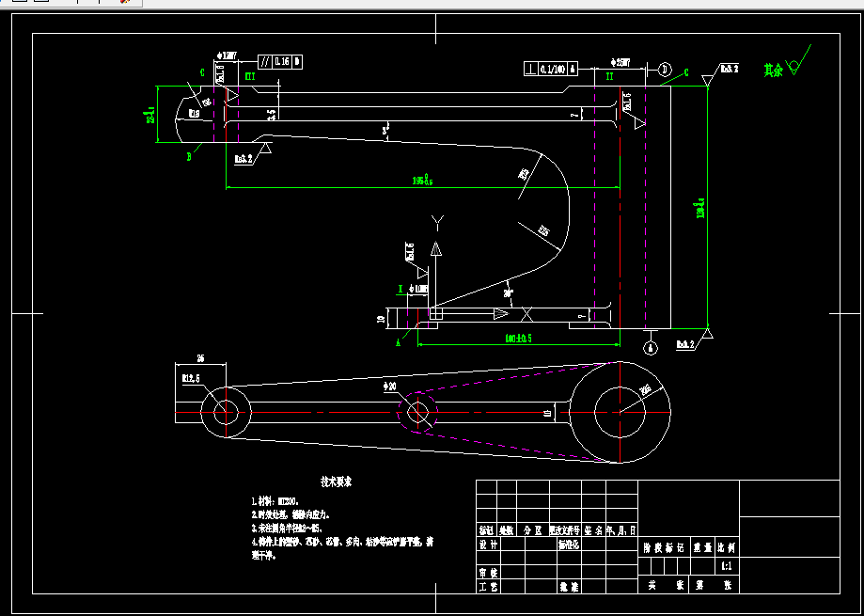This screenshot has width=864, height=616.
Task: Select the 技术要求 heading text
Action: pos(337,482)
